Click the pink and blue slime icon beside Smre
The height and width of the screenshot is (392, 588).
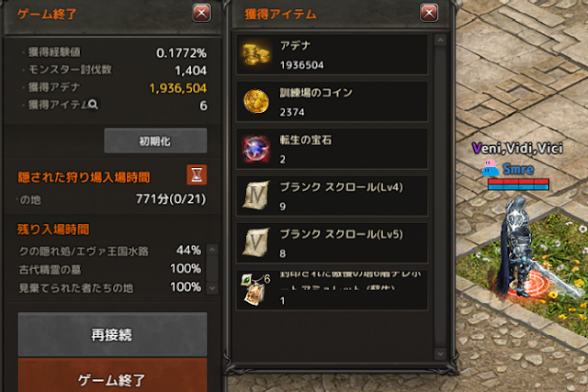click(x=490, y=168)
